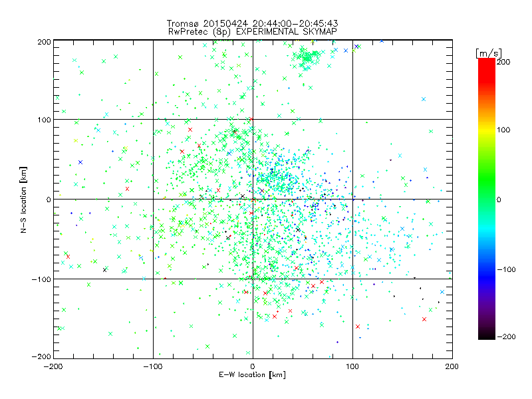The height and width of the screenshot is (399, 532).
Task: Click the 'N-S location [km]' axis label
Action: [x=23, y=199]
